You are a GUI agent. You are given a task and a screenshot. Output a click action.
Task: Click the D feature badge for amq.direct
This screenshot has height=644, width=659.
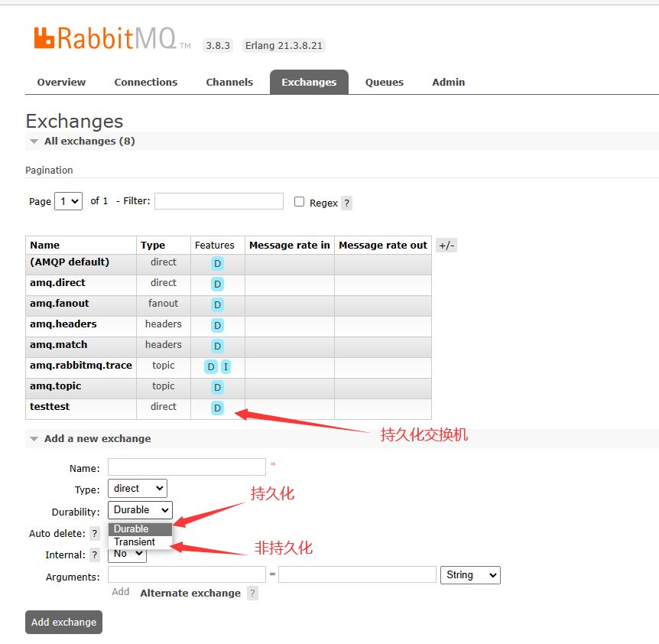pyautogui.click(x=217, y=285)
